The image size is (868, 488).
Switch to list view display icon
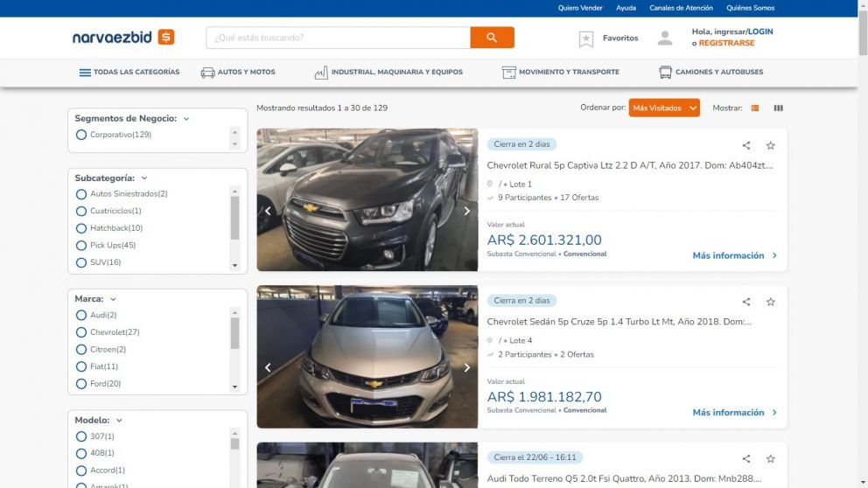[755, 108]
